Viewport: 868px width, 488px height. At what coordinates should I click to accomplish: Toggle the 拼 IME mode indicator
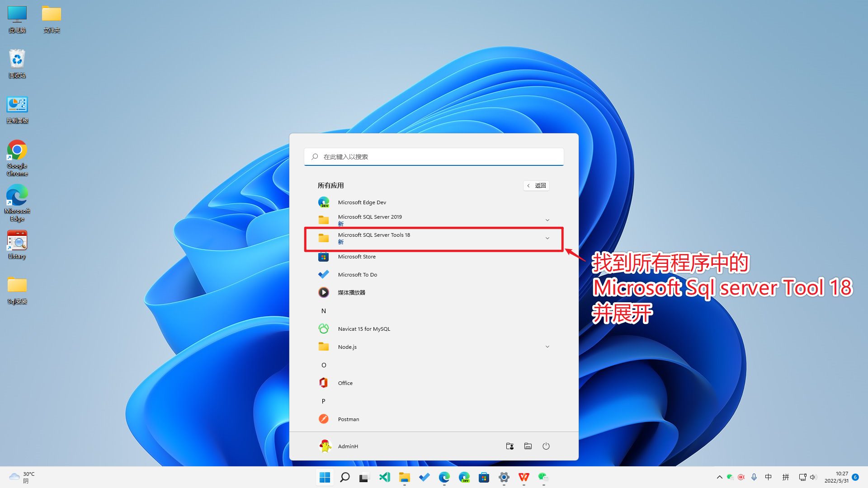[786, 477]
